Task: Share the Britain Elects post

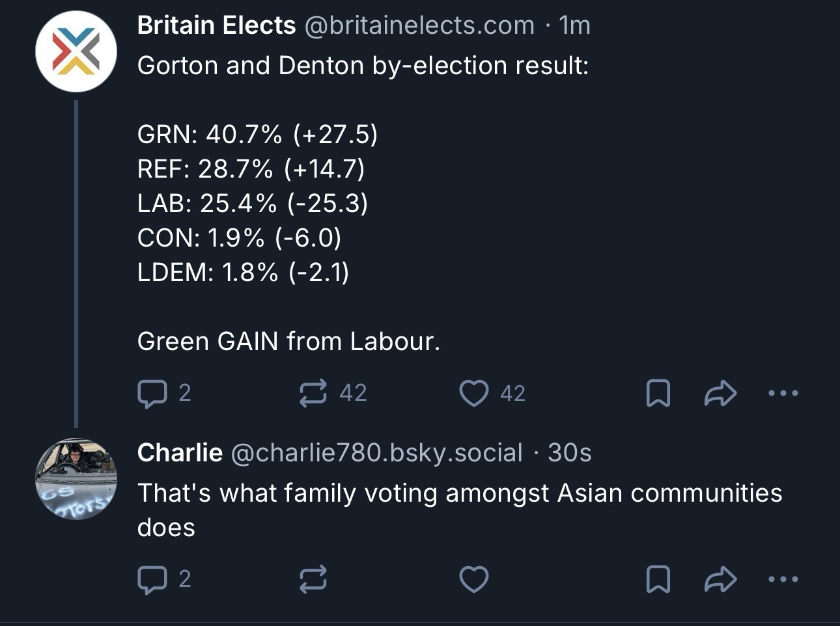Action: (x=720, y=393)
